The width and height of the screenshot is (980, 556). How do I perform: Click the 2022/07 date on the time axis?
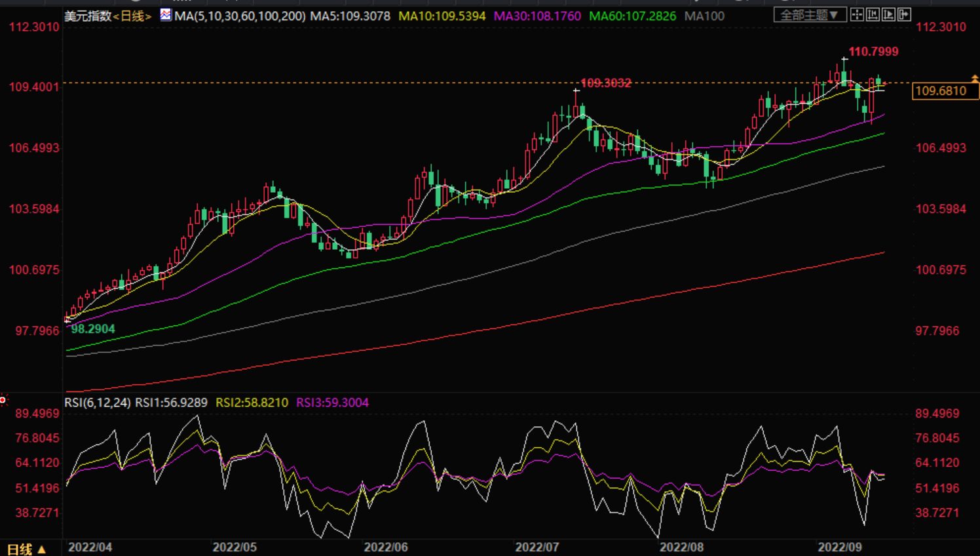coord(537,547)
